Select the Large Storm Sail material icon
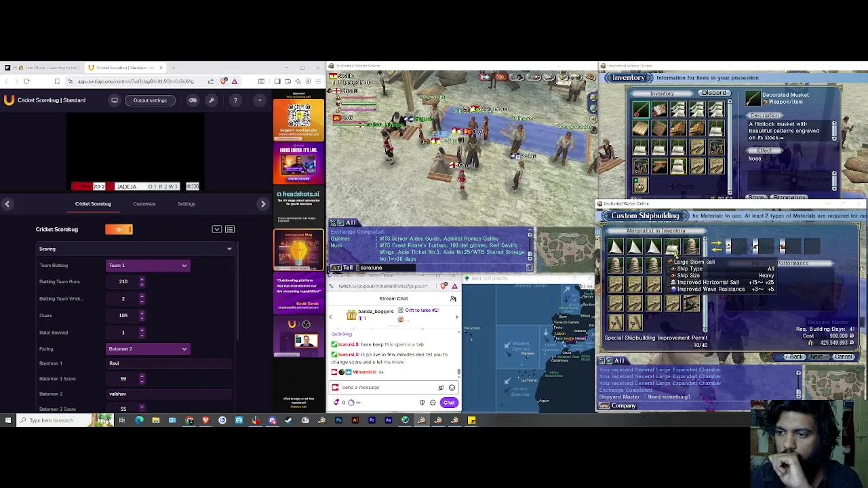The height and width of the screenshot is (488, 868). [x=671, y=247]
